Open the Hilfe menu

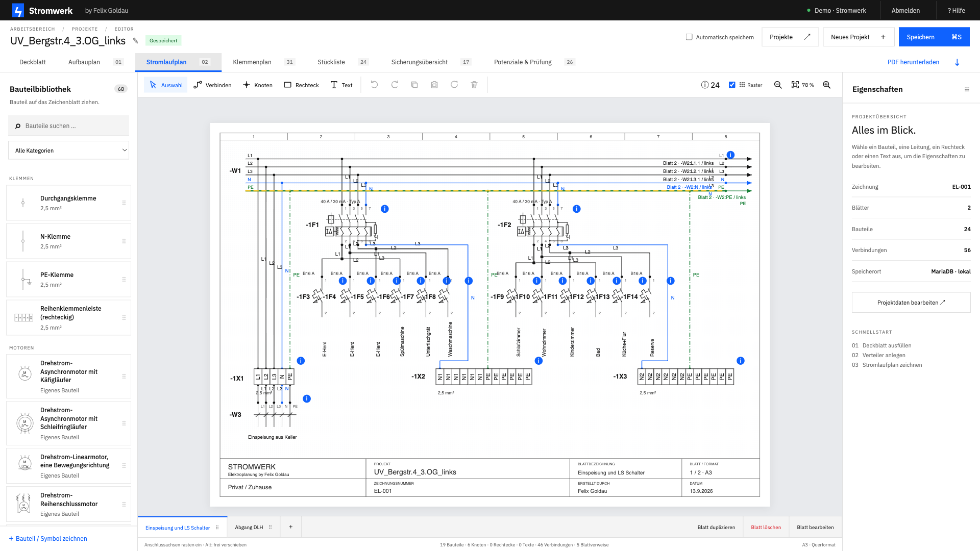tap(957, 10)
